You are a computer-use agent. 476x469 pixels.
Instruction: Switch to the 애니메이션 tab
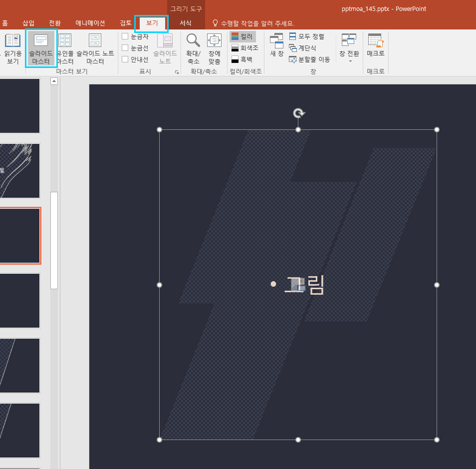pos(90,23)
